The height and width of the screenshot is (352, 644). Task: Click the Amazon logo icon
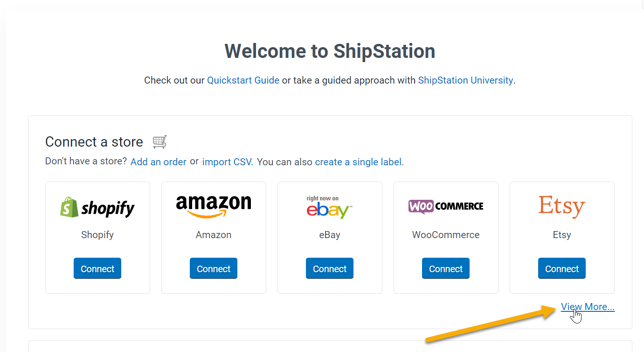(x=214, y=206)
